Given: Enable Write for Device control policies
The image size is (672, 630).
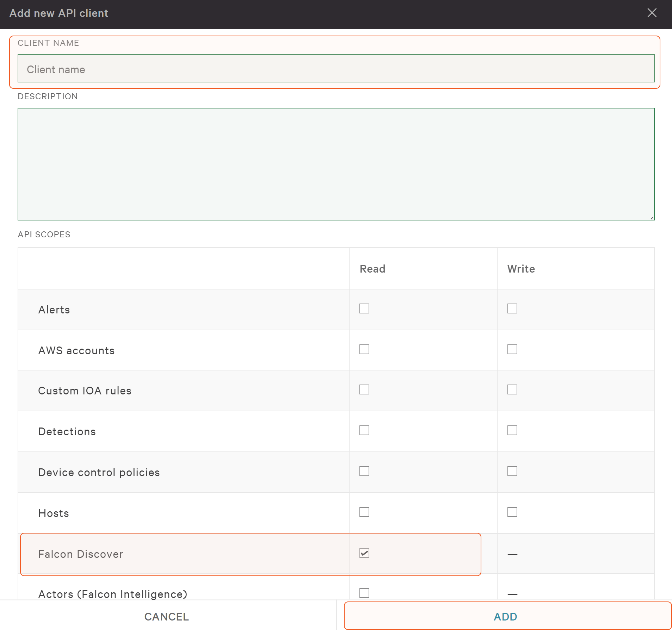Looking at the screenshot, I should (512, 471).
